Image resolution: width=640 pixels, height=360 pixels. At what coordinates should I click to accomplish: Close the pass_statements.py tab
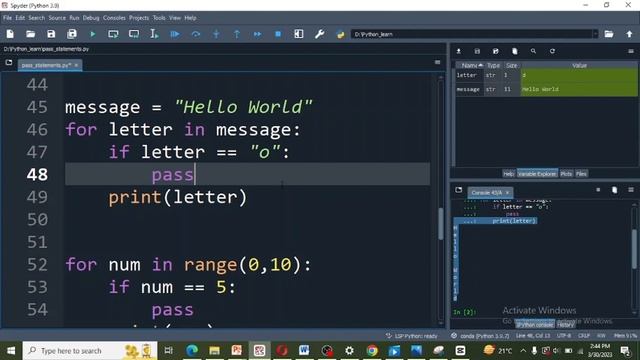click(x=76, y=65)
